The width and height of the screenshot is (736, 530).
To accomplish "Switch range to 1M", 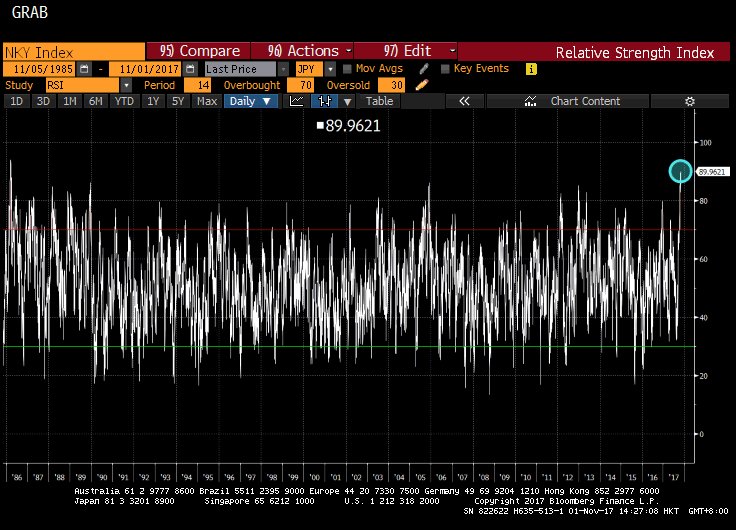I will [69, 101].
